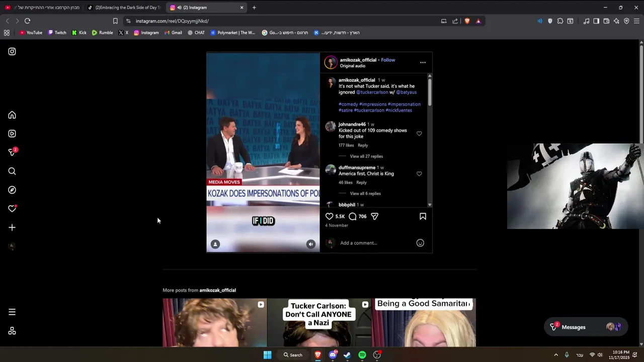Open Notifications heart in sidebar

point(12,209)
